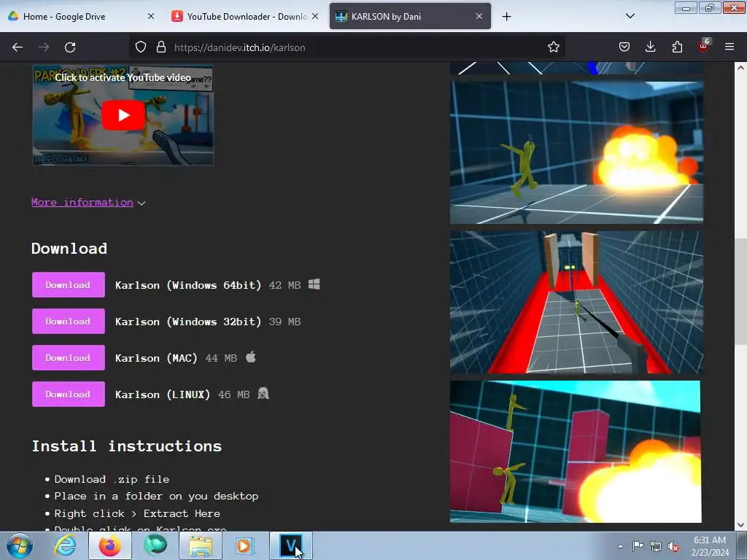Click the Download section heading
747x560 pixels.
pos(69,248)
